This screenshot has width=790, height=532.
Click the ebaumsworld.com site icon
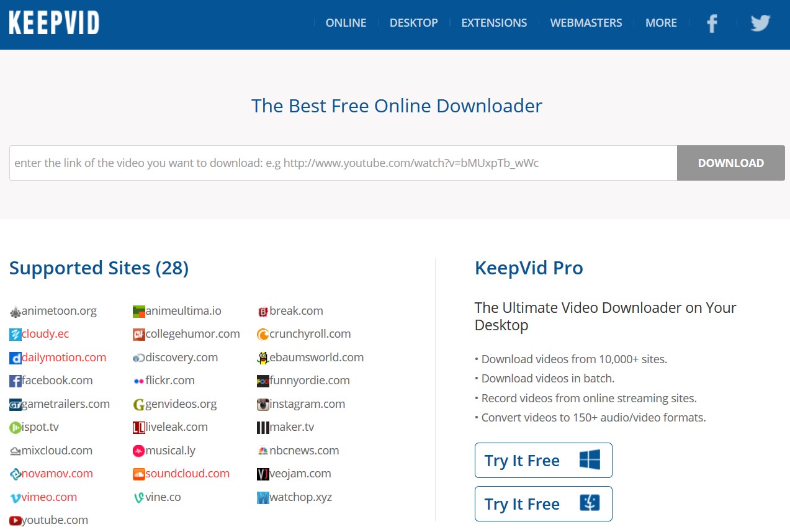pos(263,358)
